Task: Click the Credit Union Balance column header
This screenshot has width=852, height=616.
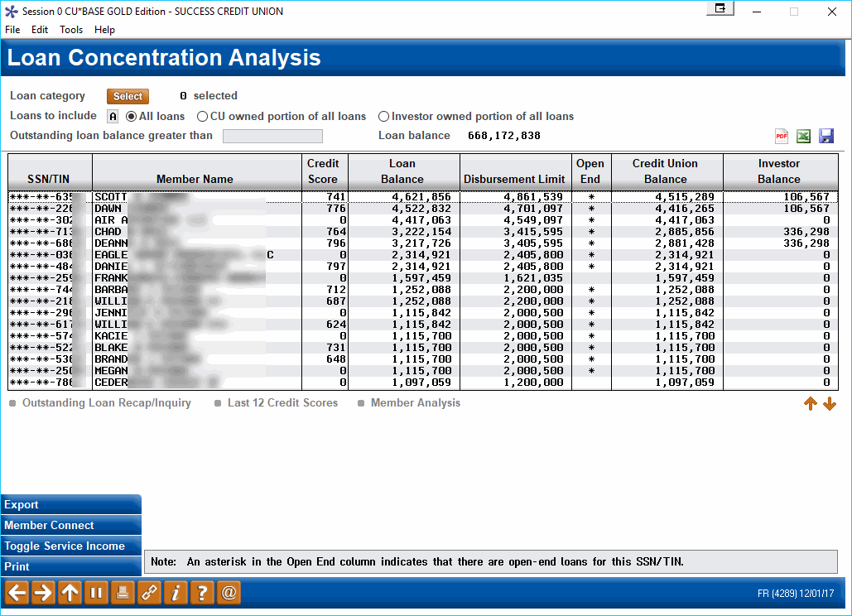Action: pos(667,172)
